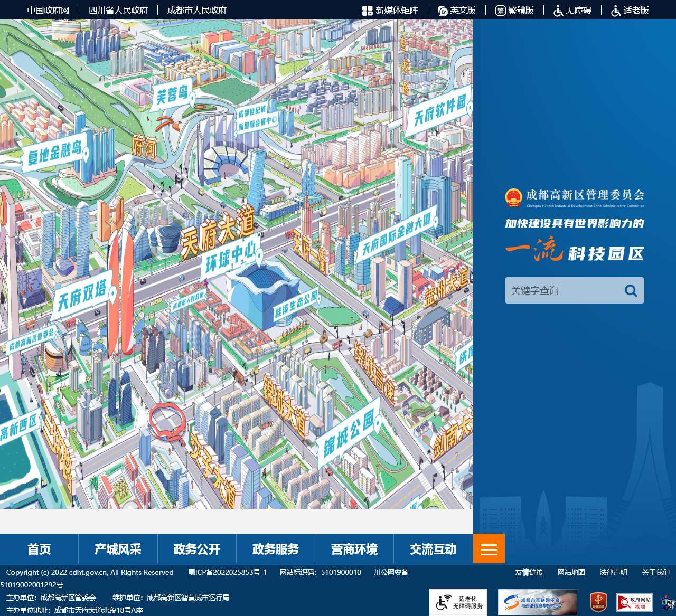Open the 中国政府网 link
The image size is (676, 616).
48,10
